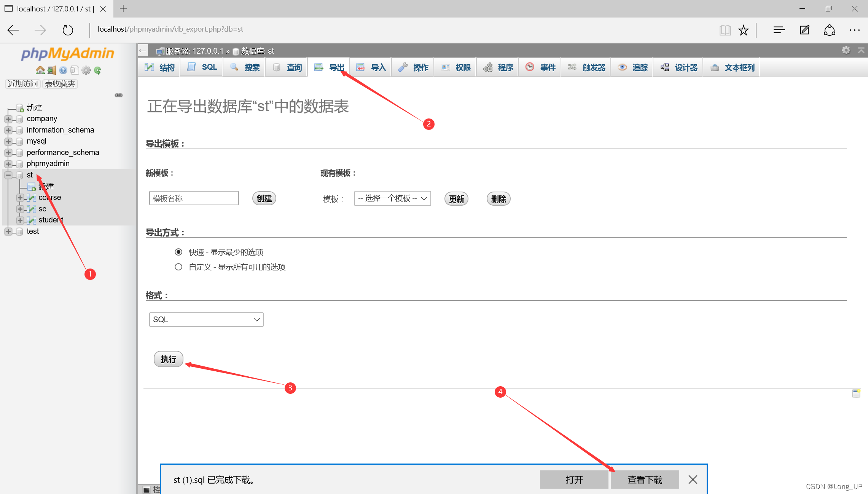Click the web note pen icon
The image size is (868, 494).
pos(804,30)
